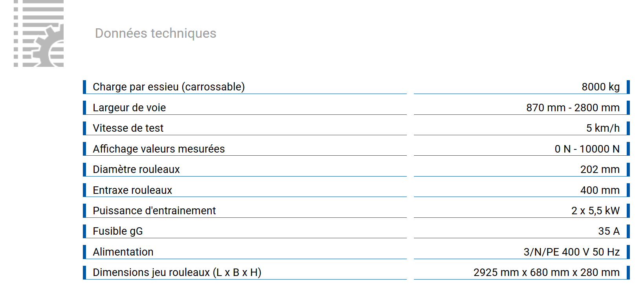
Task: Click the 5 km/h test speed value
Action: (x=603, y=128)
